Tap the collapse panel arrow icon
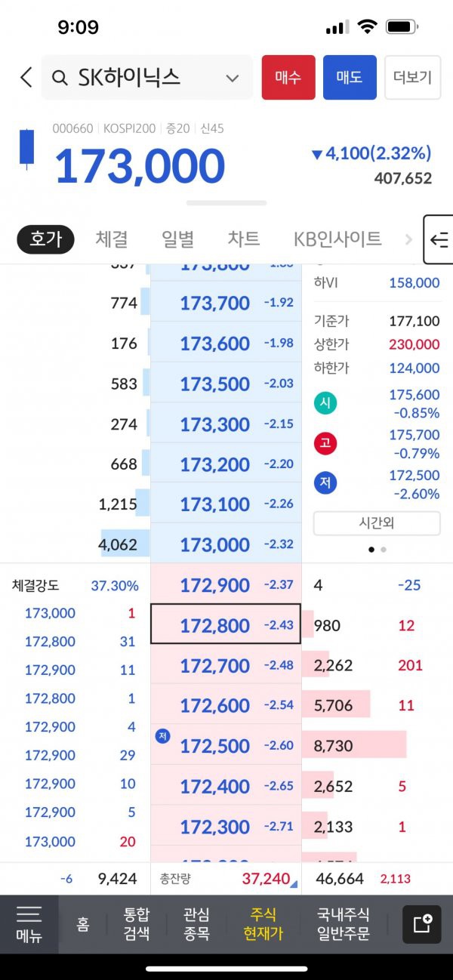 [x=439, y=239]
